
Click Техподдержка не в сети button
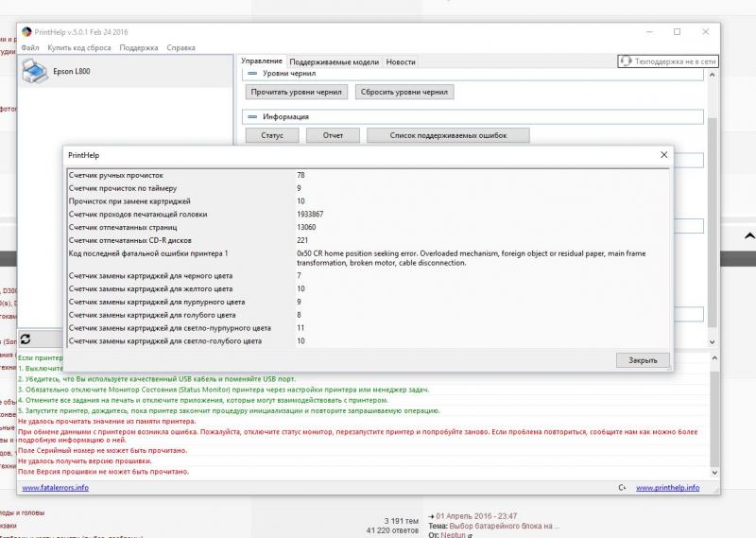tap(668, 61)
